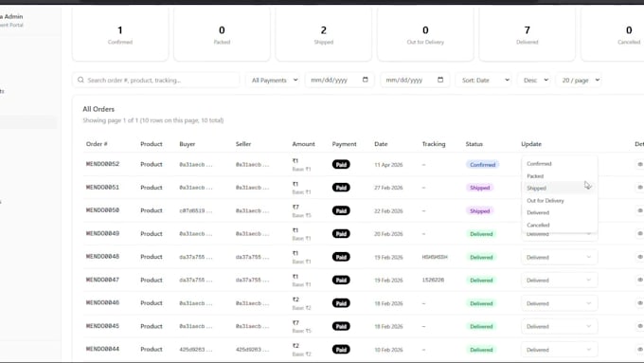644x363 pixels.
Task: Click order number MEND00049
Action: click(x=102, y=233)
